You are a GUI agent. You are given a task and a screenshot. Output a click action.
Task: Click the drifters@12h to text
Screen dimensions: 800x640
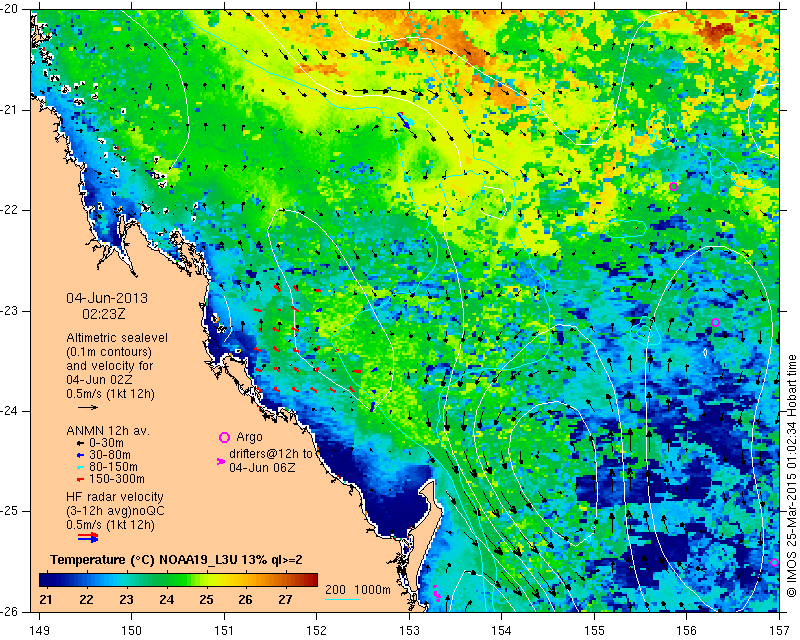tap(270, 454)
